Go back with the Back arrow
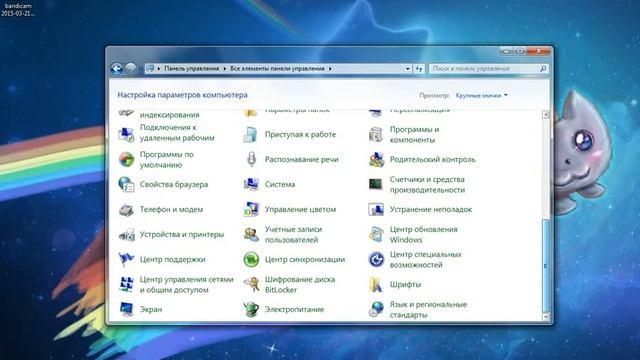Viewport: 640px width, 360px height. pyautogui.click(x=117, y=69)
